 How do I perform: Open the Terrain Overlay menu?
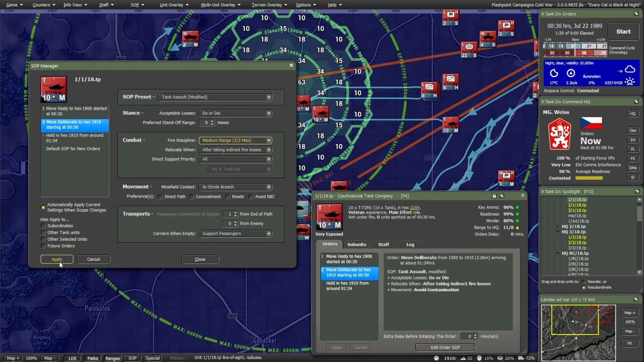coord(267,5)
